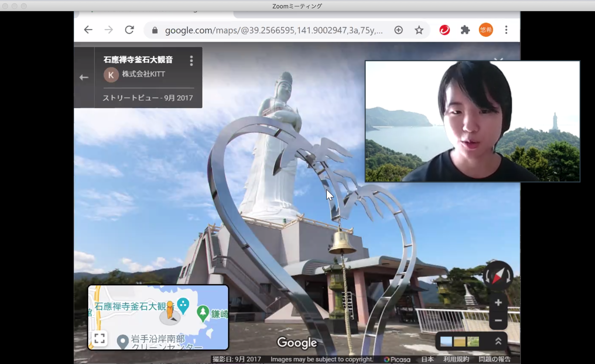This screenshot has width=595, height=364.
Task: Click the zoom magnifier icon in address bar
Action: (x=398, y=30)
